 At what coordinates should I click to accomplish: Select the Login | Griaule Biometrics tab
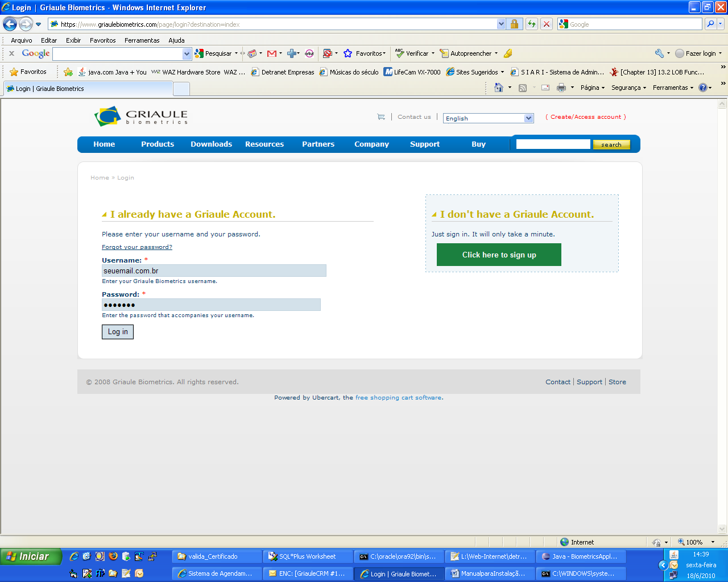click(x=88, y=89)
